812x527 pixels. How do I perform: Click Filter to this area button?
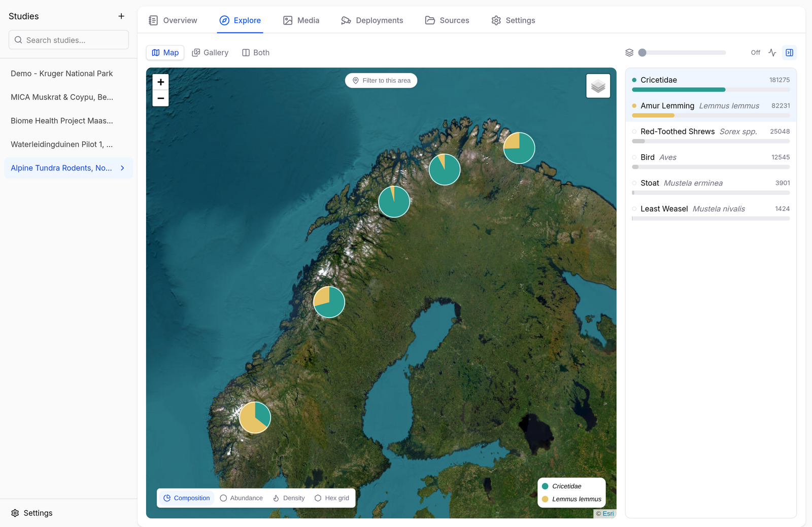pos(381,81)
